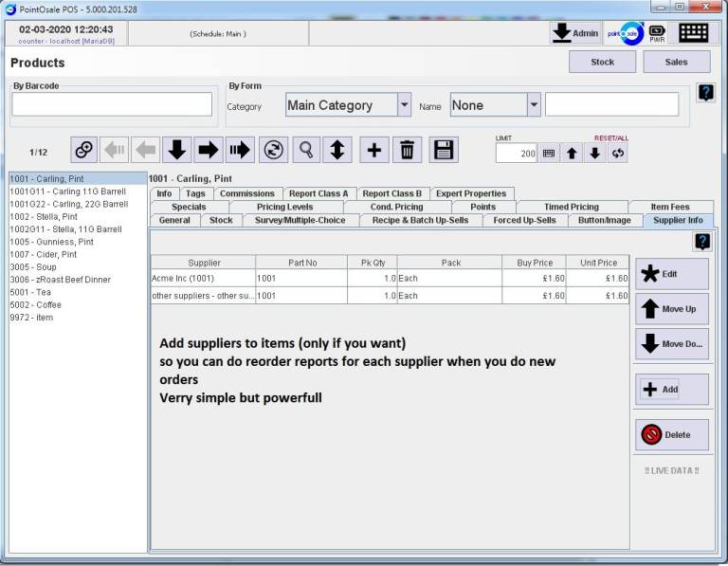Click the reset/all limit icon

coord(618,154)
